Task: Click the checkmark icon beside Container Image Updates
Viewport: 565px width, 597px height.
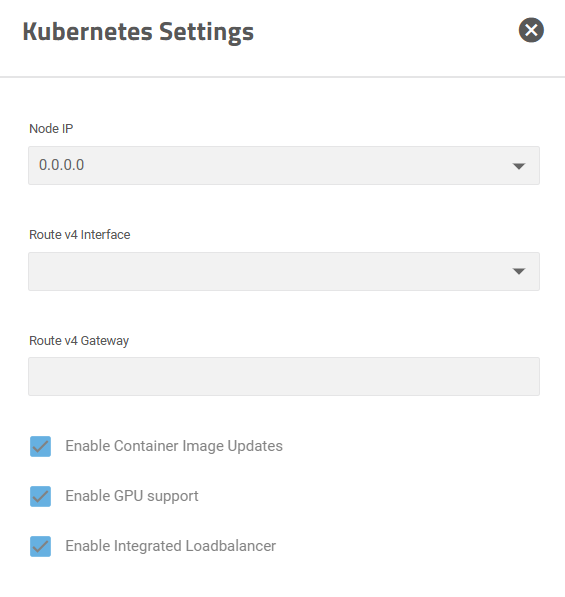Action: tap(40, 446)
